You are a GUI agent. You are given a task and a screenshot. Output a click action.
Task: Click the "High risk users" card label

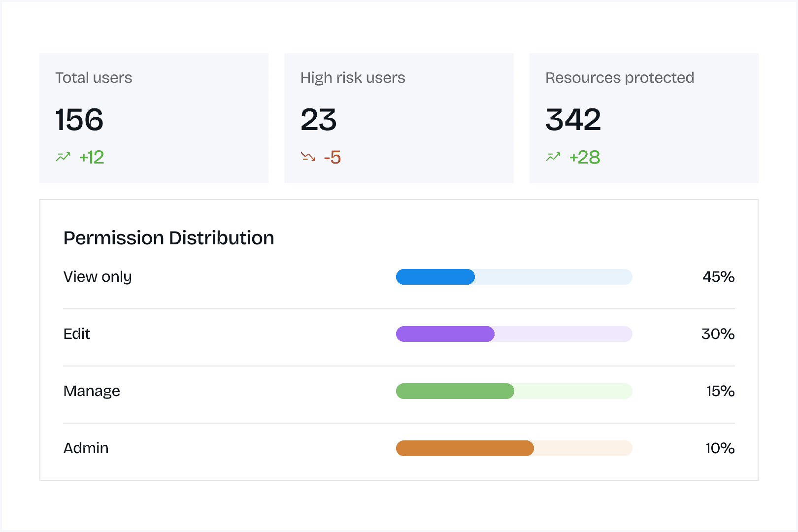353,78
